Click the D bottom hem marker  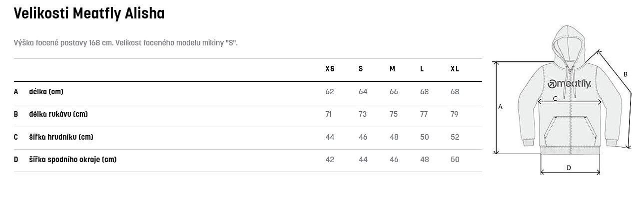click(569, 168)
